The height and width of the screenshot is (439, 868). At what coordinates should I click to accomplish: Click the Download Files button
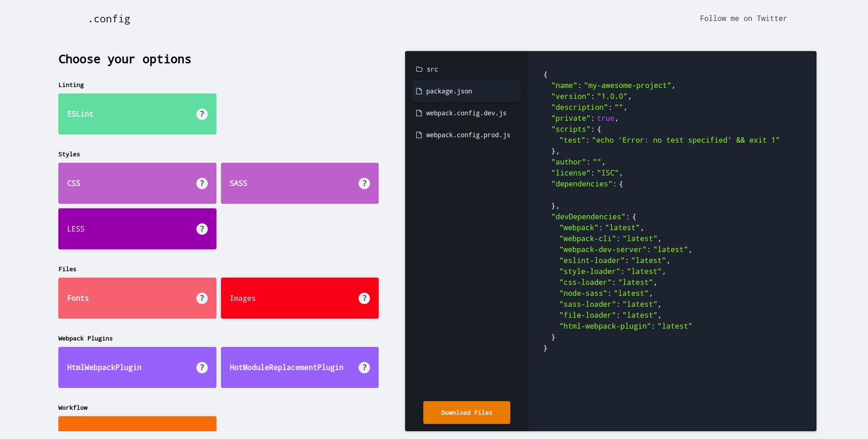[x=467, y=413]
